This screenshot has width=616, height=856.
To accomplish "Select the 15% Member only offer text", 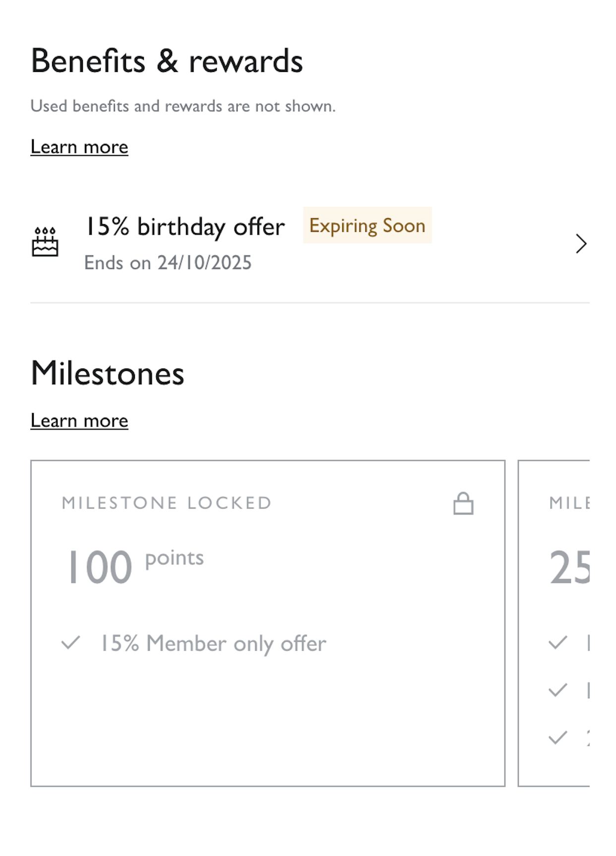I will pos(213,643).
